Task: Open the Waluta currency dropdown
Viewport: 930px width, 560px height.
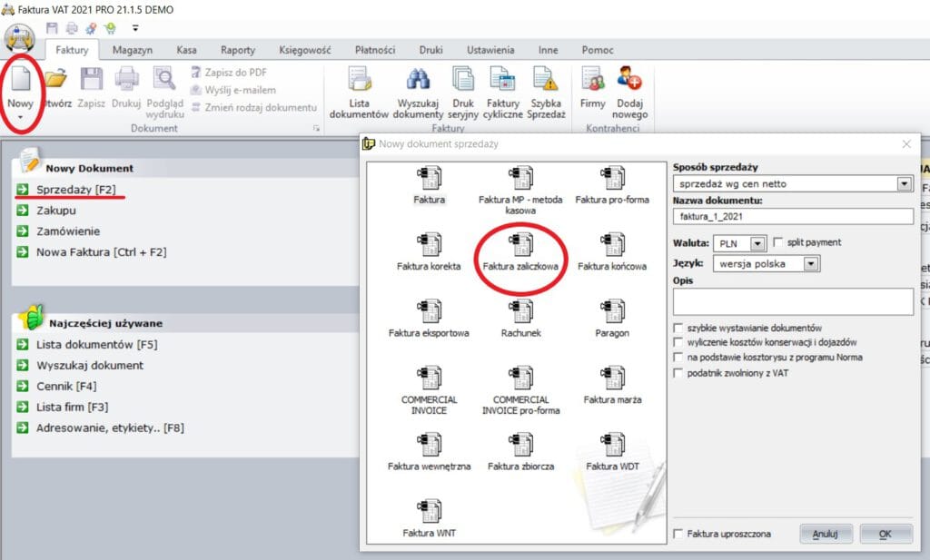Action: [757, 243]
